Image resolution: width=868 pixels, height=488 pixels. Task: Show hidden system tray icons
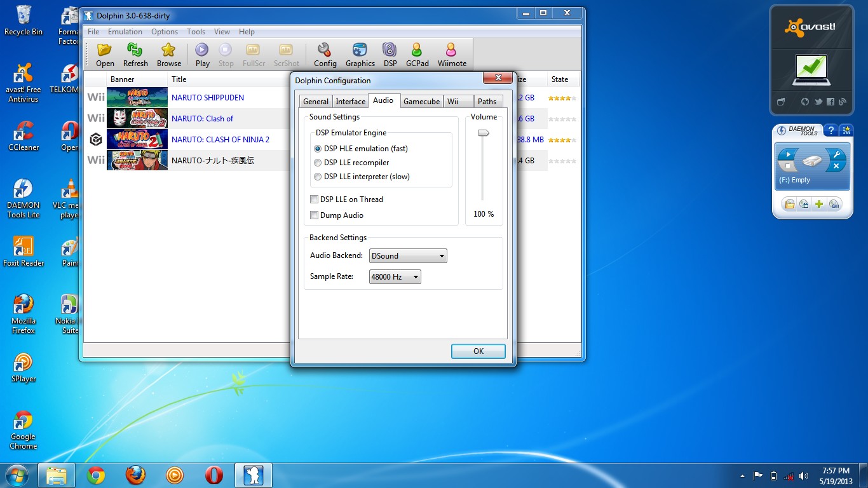[x=742, y=476]
